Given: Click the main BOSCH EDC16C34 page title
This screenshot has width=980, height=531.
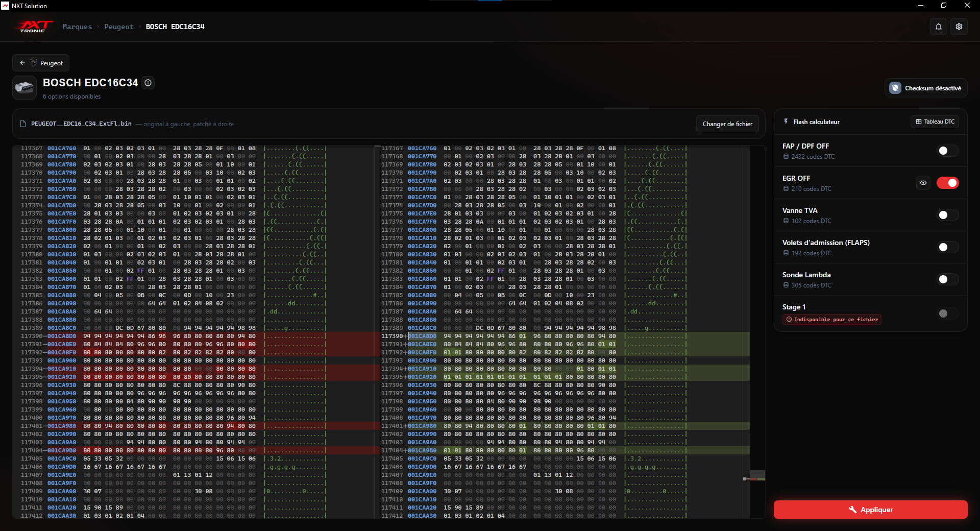Looking at the screenshot, I should 90,83.
